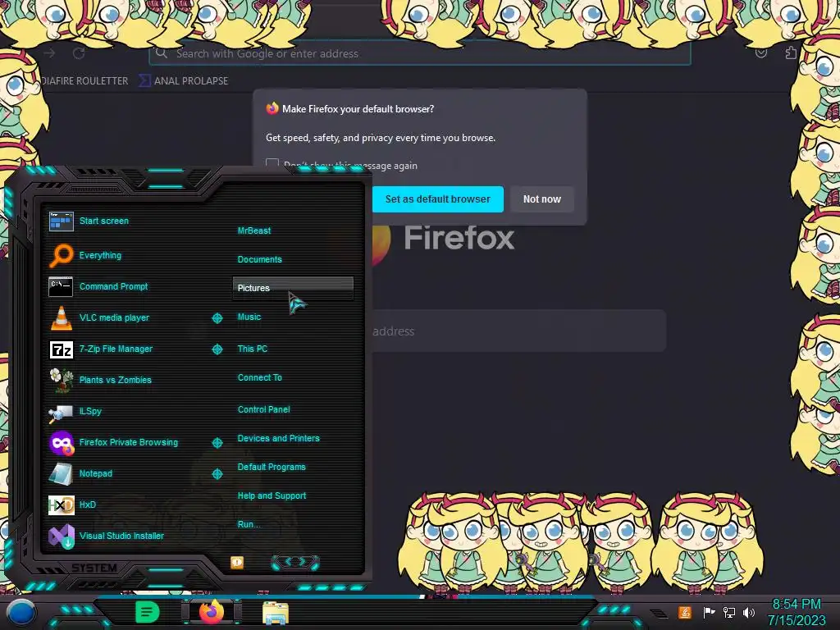The height and width of the screenshot is (630, 840).
Task: Launch Firefox Private Browsing
Action: 129,442
